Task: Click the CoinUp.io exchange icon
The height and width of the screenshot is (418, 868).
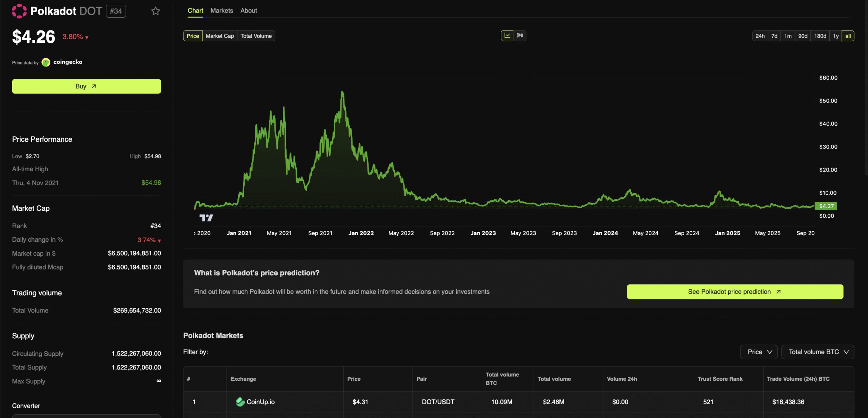Action: point(241,402)
